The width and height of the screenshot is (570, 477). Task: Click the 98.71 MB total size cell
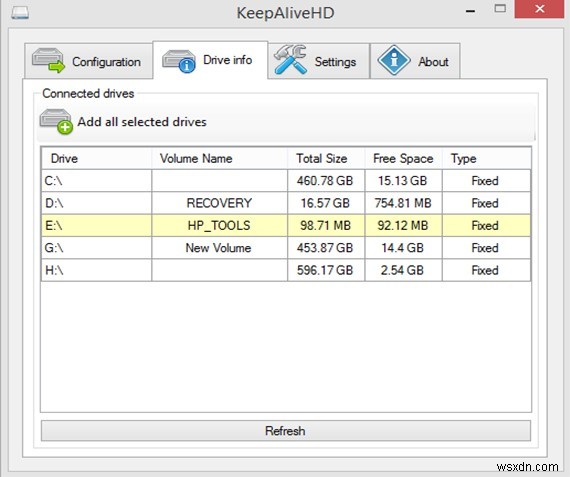[x=326, y=225]
